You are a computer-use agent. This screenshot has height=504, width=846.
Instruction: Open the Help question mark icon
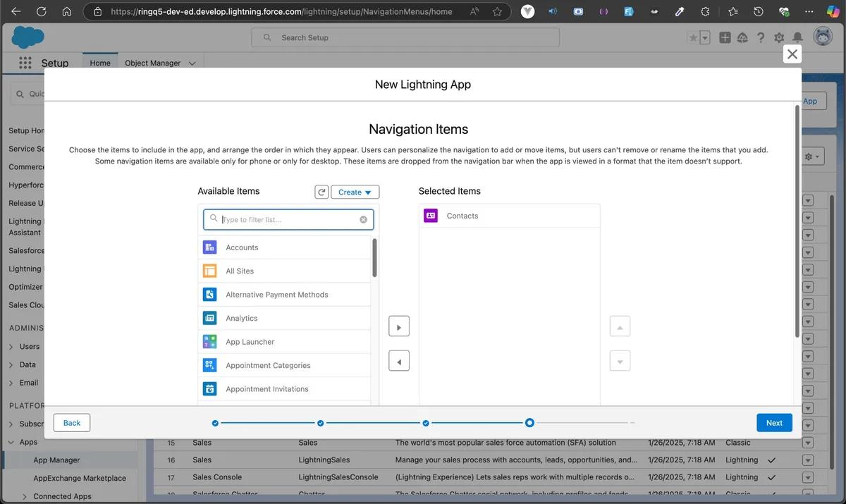[761, 37]
